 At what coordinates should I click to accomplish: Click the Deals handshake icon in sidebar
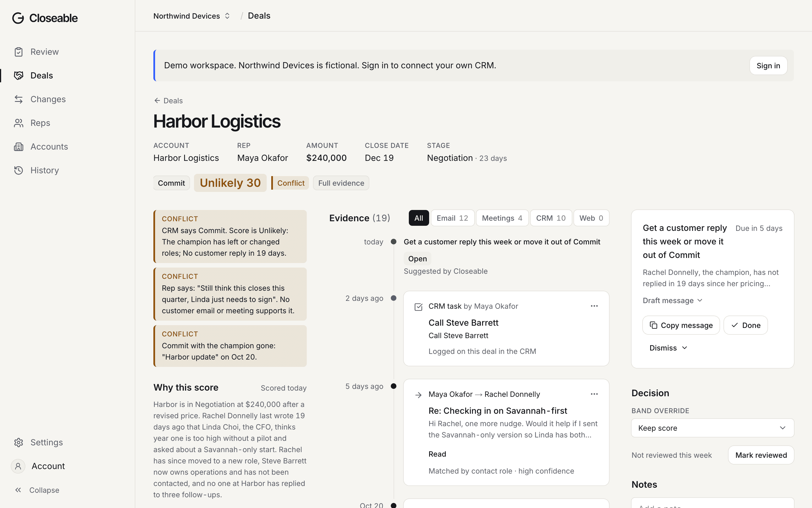(x=18, y=76)
